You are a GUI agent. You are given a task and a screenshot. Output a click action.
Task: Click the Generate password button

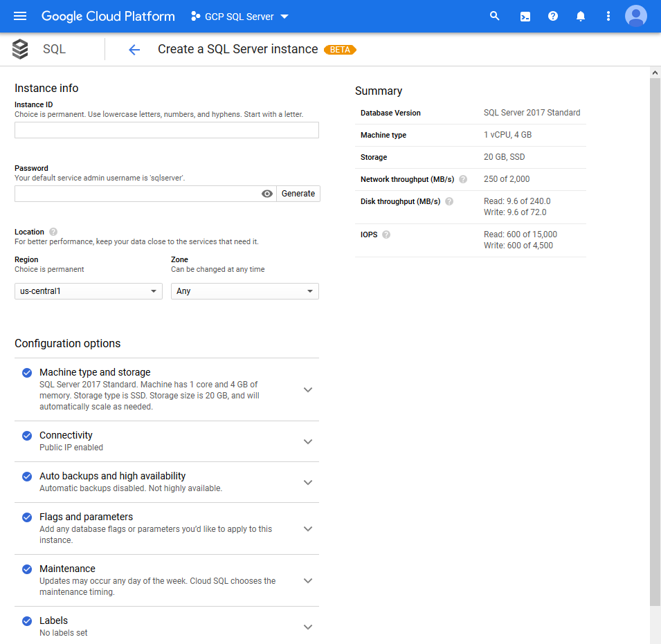298,194
